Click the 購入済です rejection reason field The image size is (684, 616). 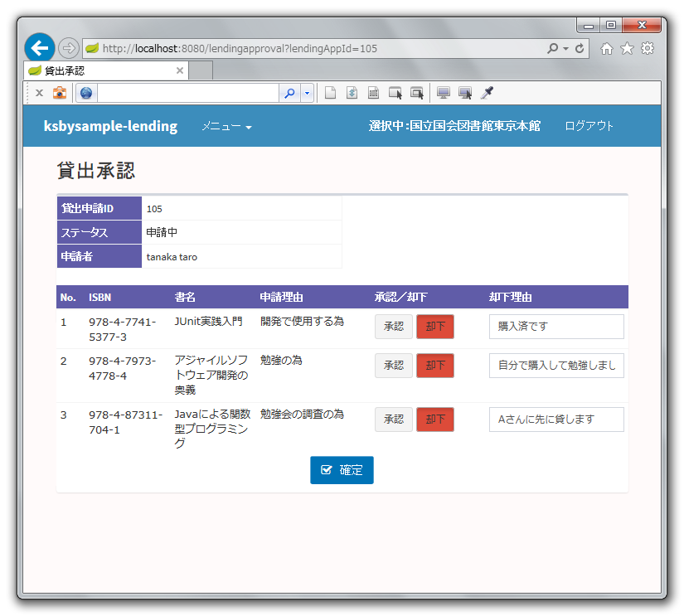[x=556, y=327]
